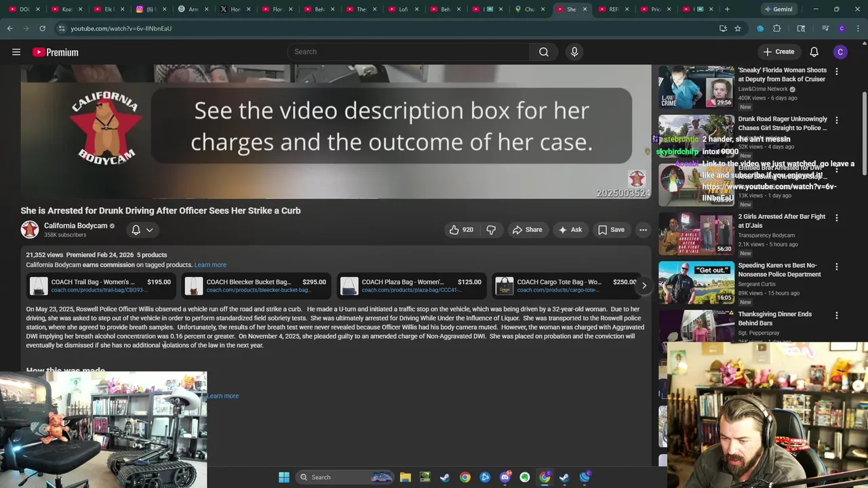Open COACH Cargo Tote Bag product card
This screenshot has height=488, width=868.
(x=566, y=286)
